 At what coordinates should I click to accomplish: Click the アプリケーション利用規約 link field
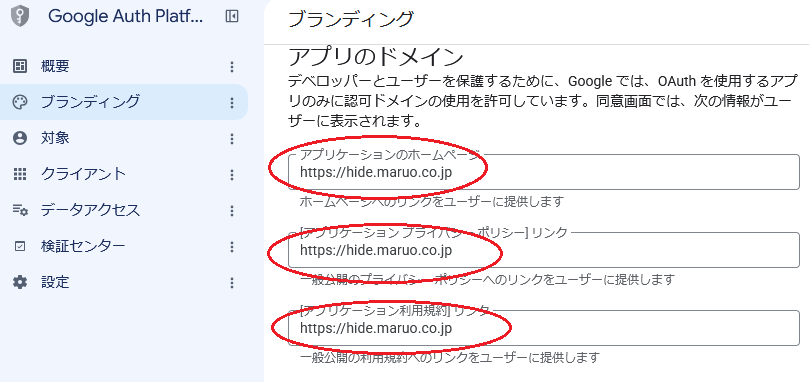coord(544,328)
